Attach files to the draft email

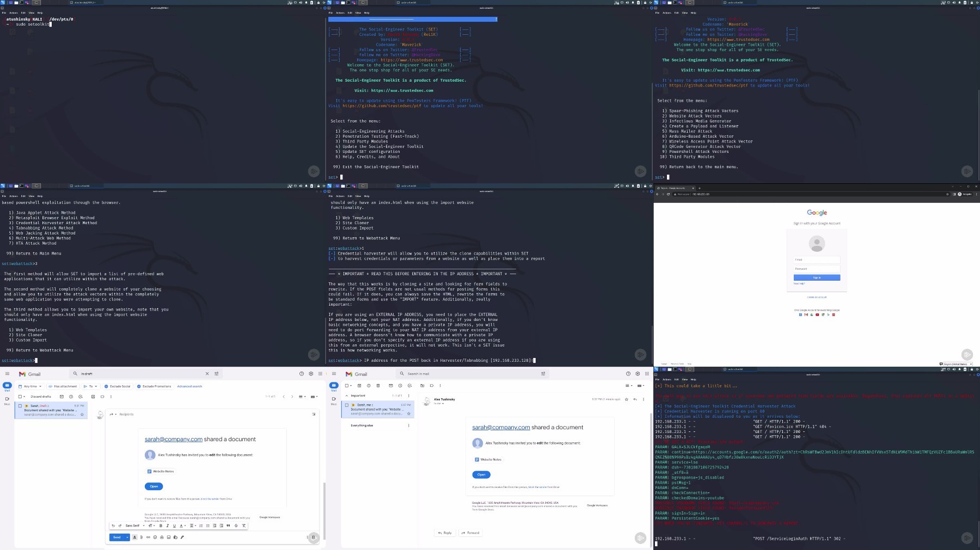142,537
